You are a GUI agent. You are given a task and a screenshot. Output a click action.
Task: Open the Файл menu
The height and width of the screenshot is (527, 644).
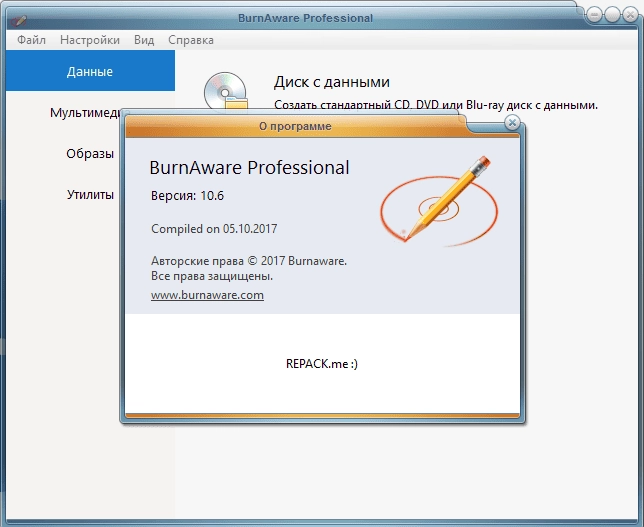(31, 40)
